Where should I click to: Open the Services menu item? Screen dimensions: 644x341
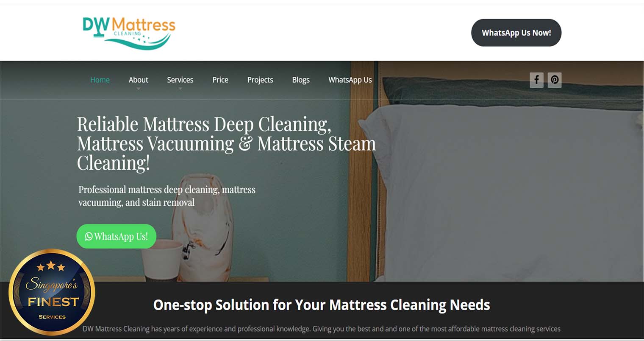(x=180, y=80)
